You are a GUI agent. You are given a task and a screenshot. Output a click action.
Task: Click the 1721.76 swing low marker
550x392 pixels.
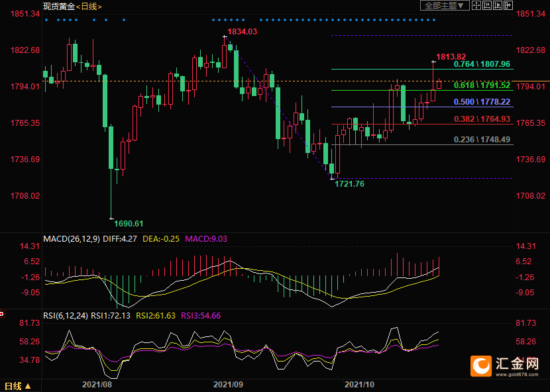point(350,183)
